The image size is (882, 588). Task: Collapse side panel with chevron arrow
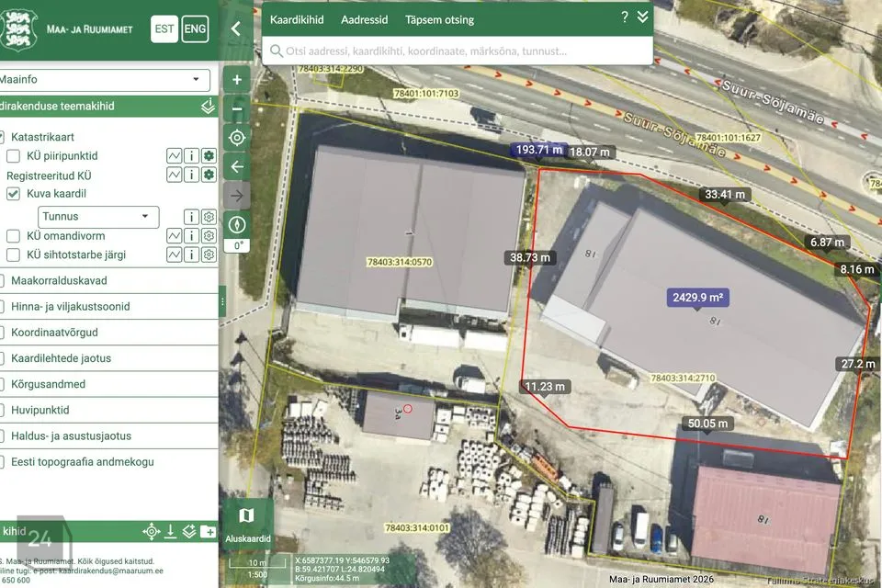(236, 28)
